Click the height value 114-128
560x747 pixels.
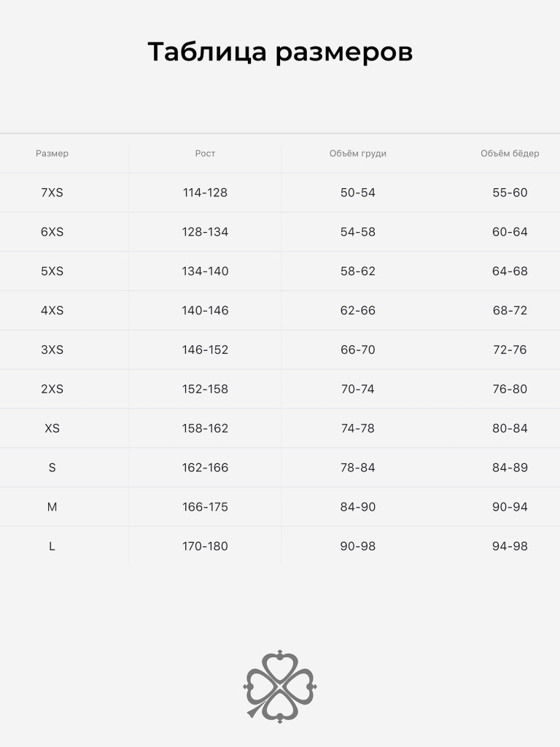click(x=205, y=193)
